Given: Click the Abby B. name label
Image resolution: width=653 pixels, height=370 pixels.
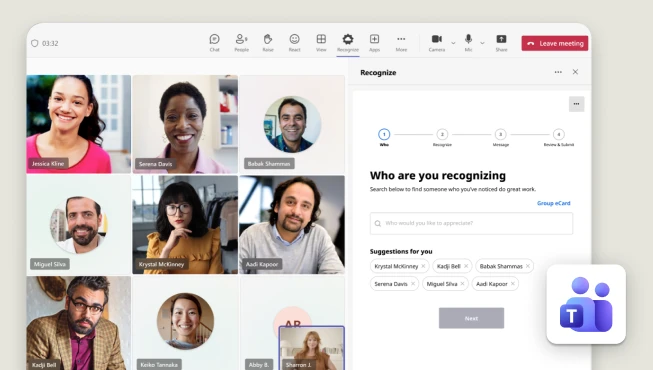Looking at the screenshot, I should click(259, 365).
